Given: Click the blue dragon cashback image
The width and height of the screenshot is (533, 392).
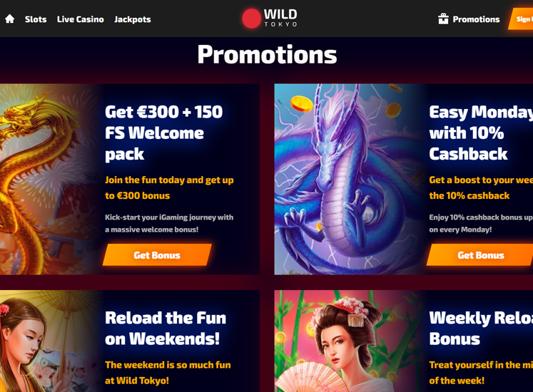Looking at the screenshot, I should coord(348,179).
